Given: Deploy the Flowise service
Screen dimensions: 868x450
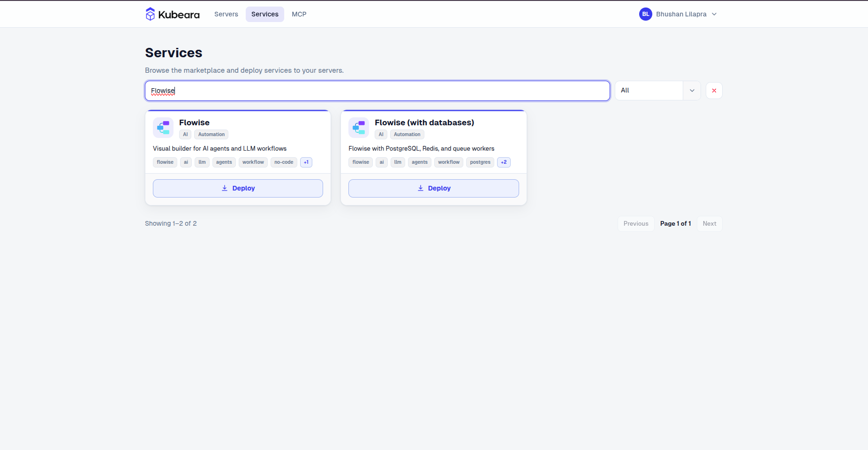Looking at the screenshot, I should [x=238, y=188].
